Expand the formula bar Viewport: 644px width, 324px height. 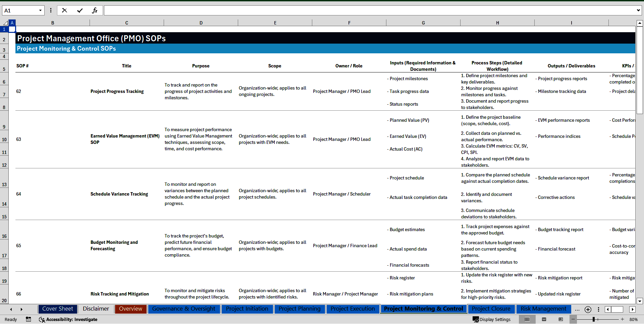(638, 10)
